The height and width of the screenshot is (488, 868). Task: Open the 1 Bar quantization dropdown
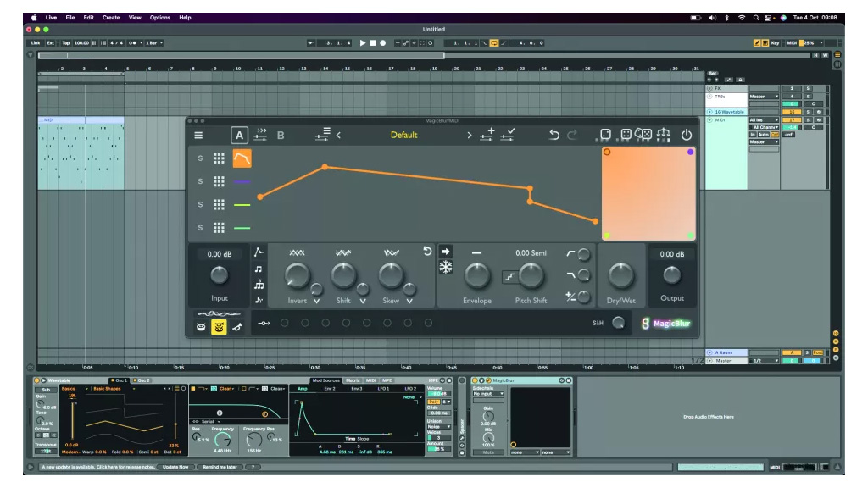tap(154, 42)
